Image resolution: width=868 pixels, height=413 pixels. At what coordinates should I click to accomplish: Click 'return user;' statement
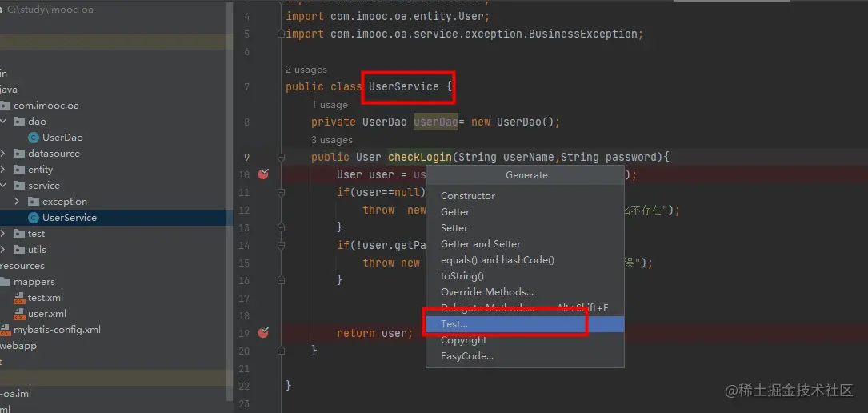pyautogui.click(x=374, y=333)
